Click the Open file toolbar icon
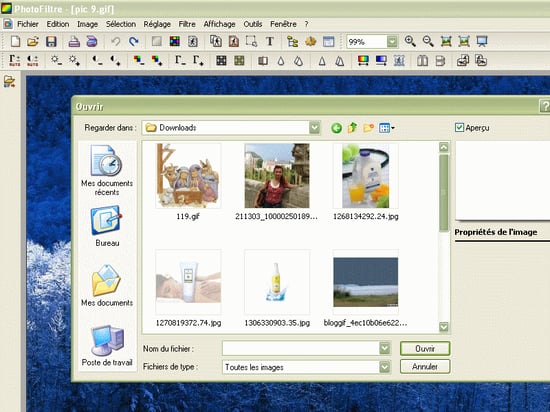Viewport: 550px width, 412px height. point(33,41)
